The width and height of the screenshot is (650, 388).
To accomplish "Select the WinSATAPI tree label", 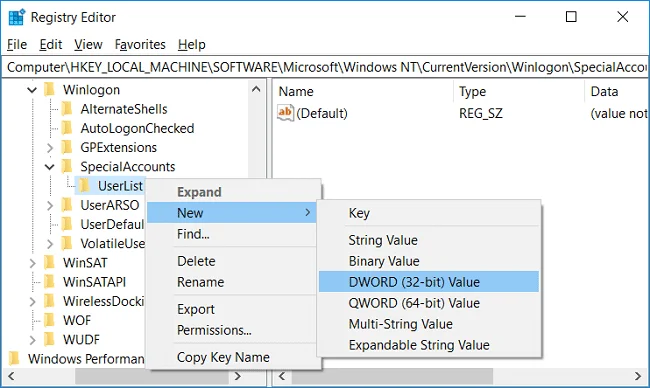I will (x=95, y=282).
